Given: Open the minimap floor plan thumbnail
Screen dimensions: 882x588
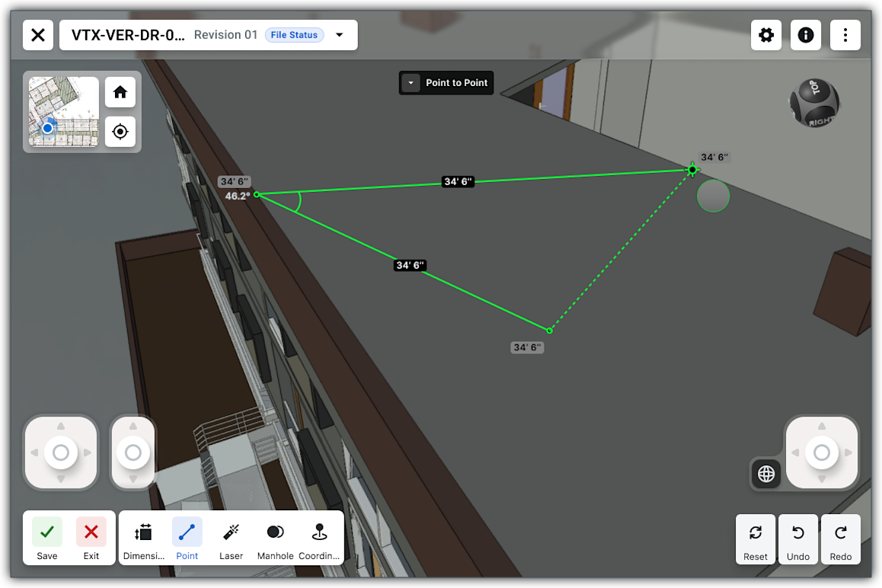Looking at the screenshot, I should [x=63, y=111].
